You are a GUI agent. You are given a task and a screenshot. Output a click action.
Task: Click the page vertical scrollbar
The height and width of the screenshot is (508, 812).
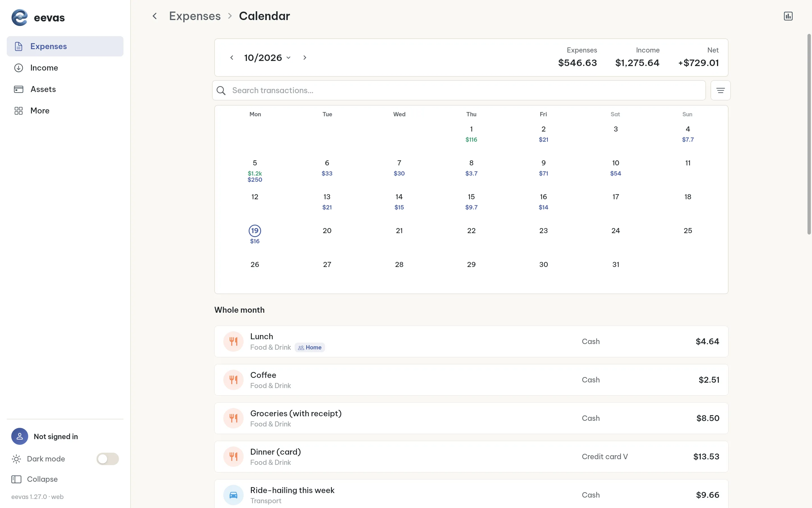point(809,134)
